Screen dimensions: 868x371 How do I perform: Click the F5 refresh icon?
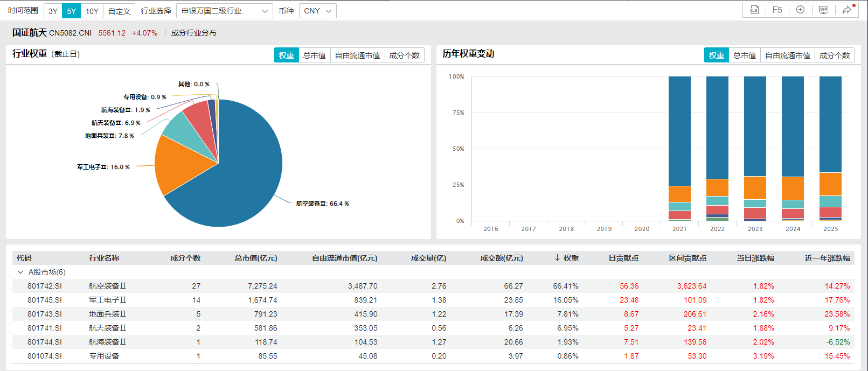[777, 10]
